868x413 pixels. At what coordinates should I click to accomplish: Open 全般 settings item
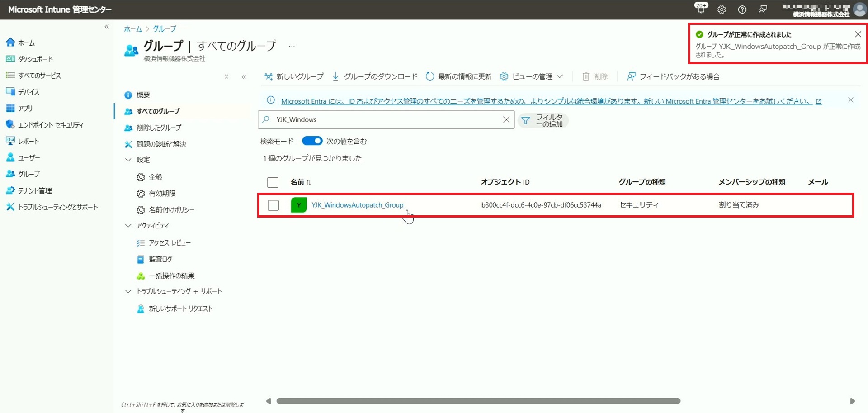tap(149, 177)
